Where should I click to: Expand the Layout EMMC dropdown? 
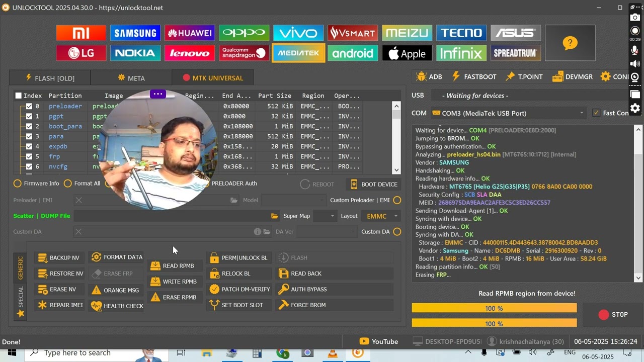[381, 216]
